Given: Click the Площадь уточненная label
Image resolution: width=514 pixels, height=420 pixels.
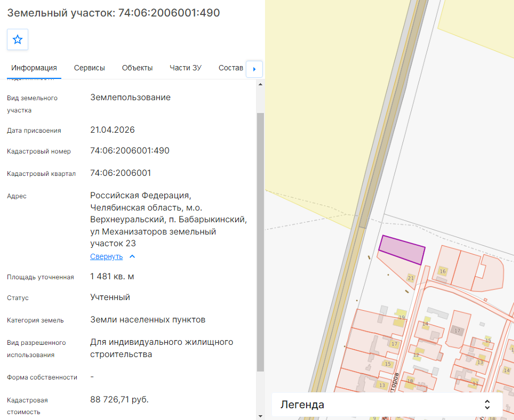Looking at the screenshot, I should click(41, 277).
